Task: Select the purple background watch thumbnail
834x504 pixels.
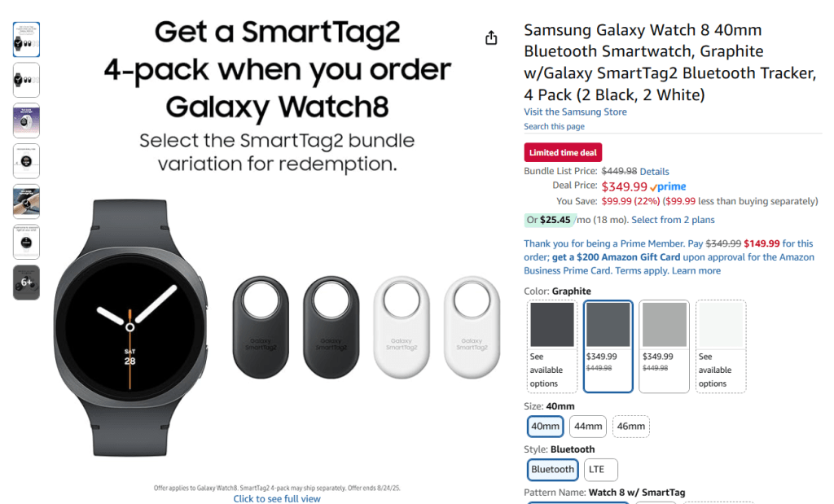Action: pyautogui.click(x=26, y=121)
